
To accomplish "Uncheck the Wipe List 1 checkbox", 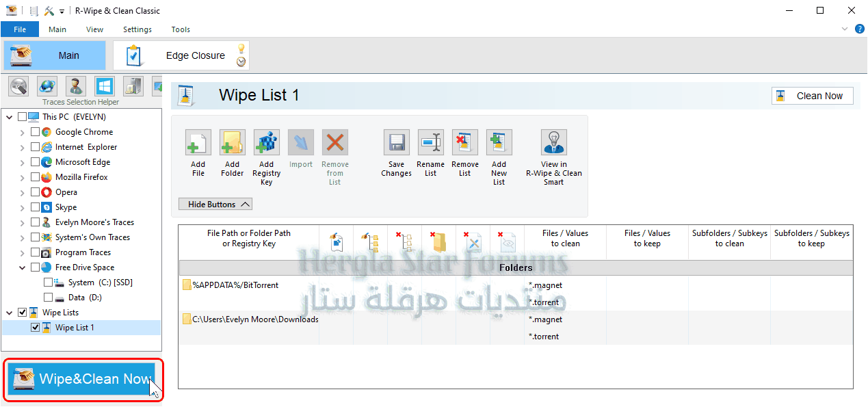I will point(36,328).
